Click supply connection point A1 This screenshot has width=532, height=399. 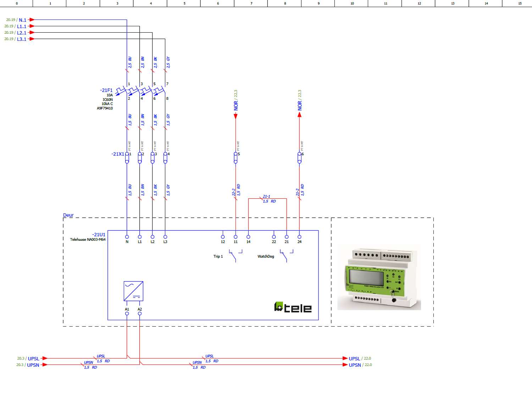pyautogui.click(x=127, y=313)
